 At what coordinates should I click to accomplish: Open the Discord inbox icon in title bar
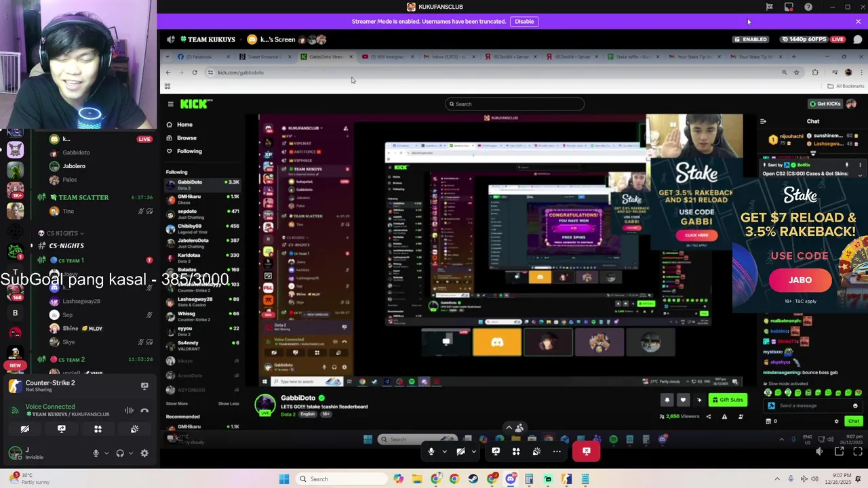coord(789,7)
